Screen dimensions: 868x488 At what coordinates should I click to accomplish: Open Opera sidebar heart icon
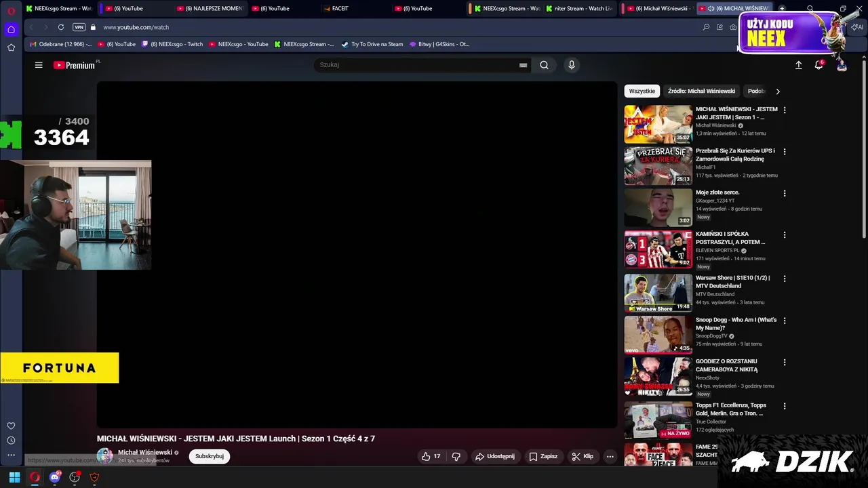click(11, 426)
